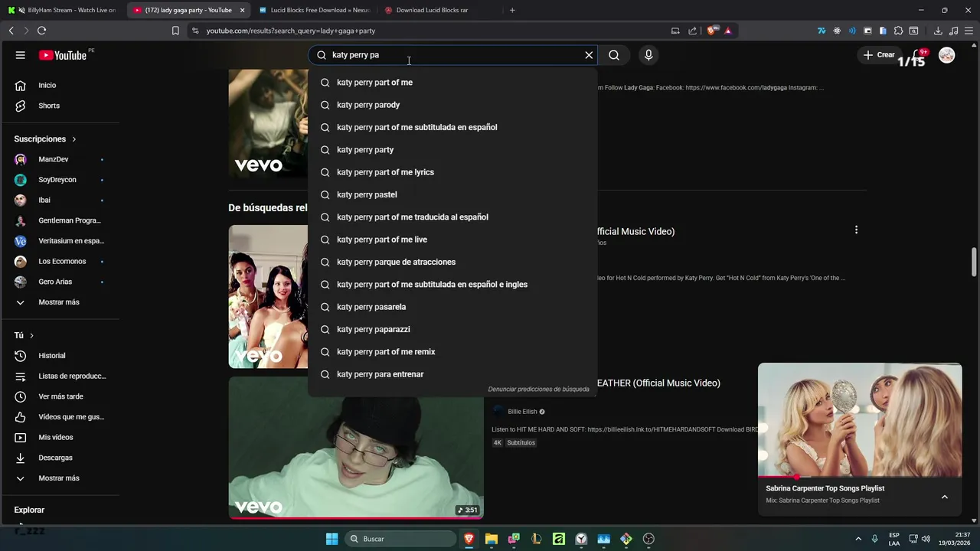The height and width of the screenshot is (551, 980).
Task: Open the Hot N Cold video options menu
Action: 856,230
